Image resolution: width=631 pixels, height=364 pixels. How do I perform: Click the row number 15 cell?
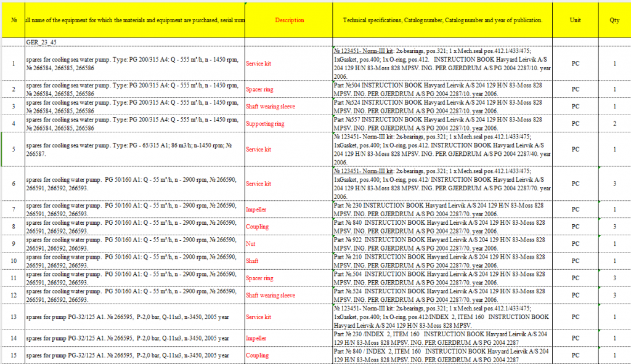click(x=14, y=355)
